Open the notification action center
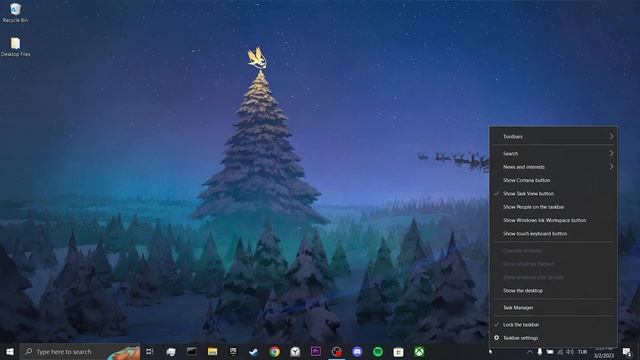Viewport: 640px width, 360px height. 627,352
